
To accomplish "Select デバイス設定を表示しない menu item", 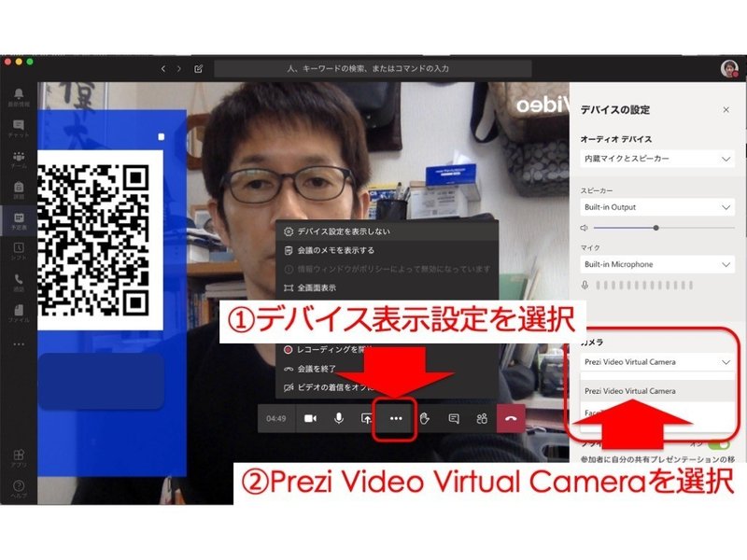I will tap(387, 231).
